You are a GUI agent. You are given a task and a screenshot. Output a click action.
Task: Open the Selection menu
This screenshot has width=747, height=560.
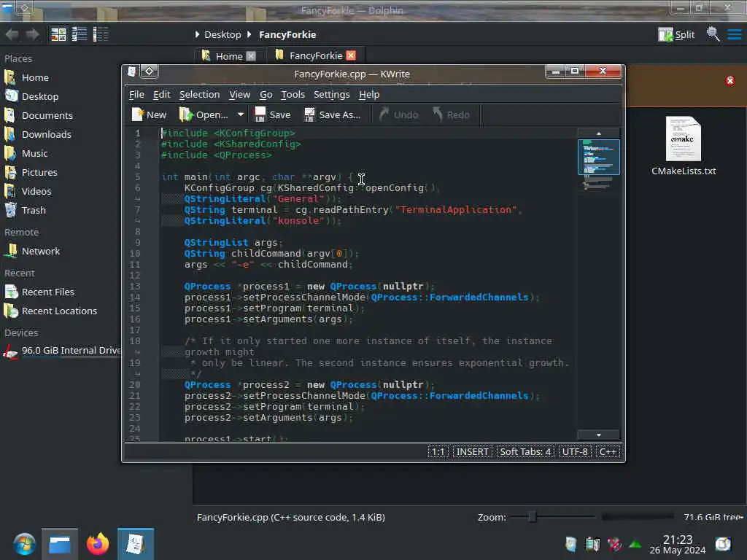coord(200,94)
